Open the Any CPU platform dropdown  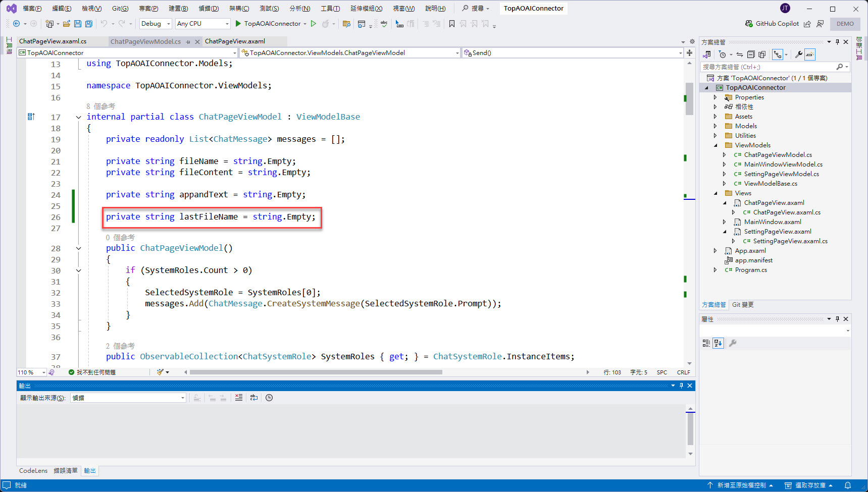pos(202,24)
